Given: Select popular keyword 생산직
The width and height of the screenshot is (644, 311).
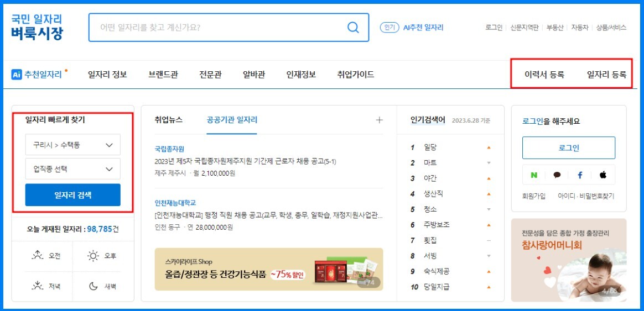Looking at the screenshot, I should [433, 194].
